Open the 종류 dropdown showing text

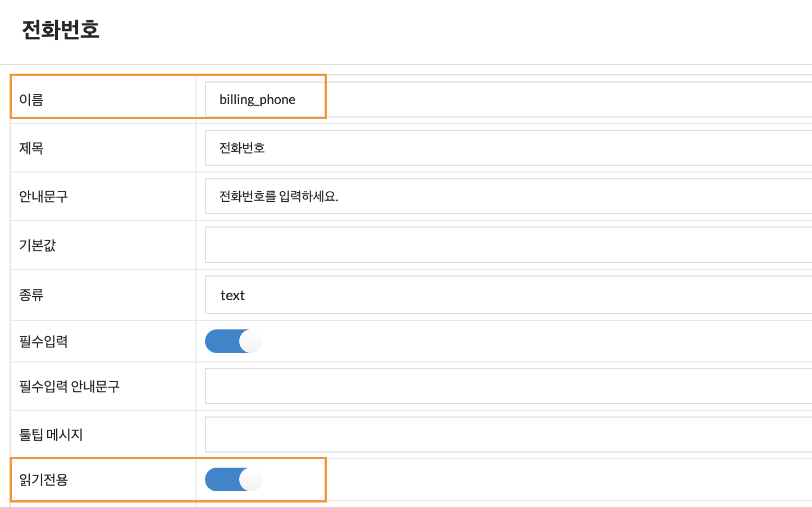point(509,295)
